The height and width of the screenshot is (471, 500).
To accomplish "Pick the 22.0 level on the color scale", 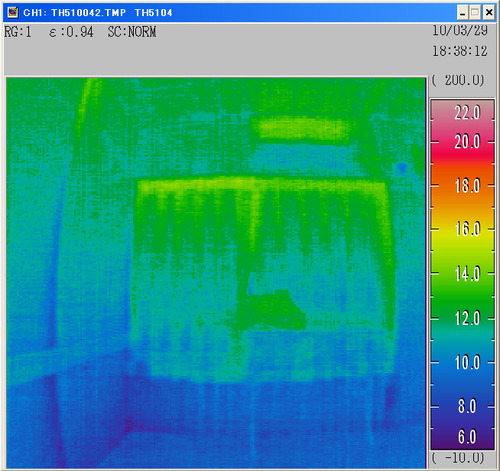I will pos(467,113).
